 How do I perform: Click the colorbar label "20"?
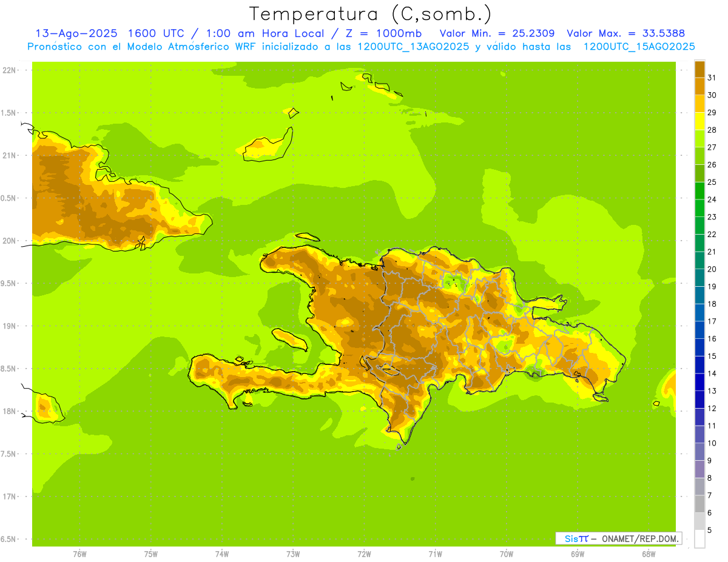tap(712, 269)
